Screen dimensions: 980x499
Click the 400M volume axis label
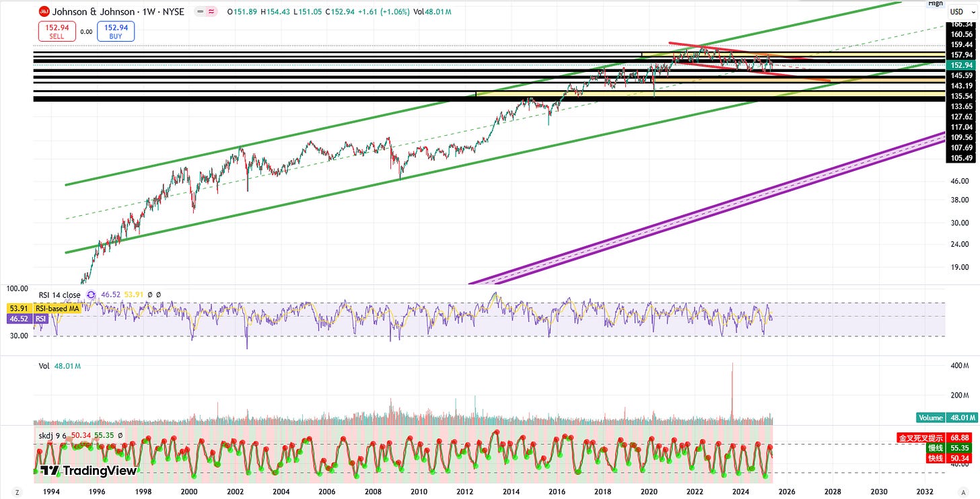(x=958, y=365)
